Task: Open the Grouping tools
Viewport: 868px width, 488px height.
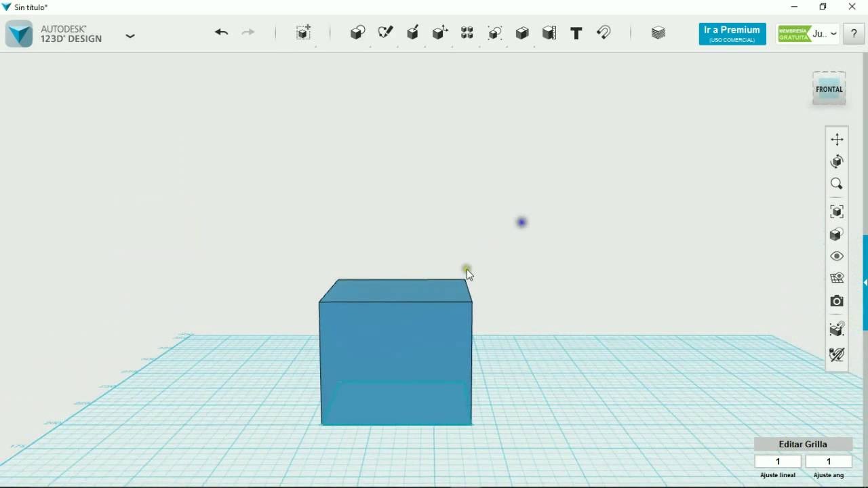Action: coord(495,33)
